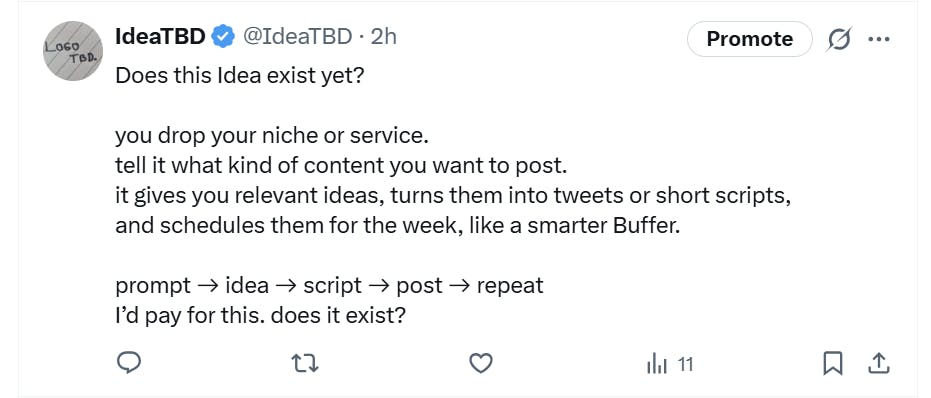931x398 pixels.
Task: Click the "you drop your niche or service" line
Action: click(x=271, y=136)
